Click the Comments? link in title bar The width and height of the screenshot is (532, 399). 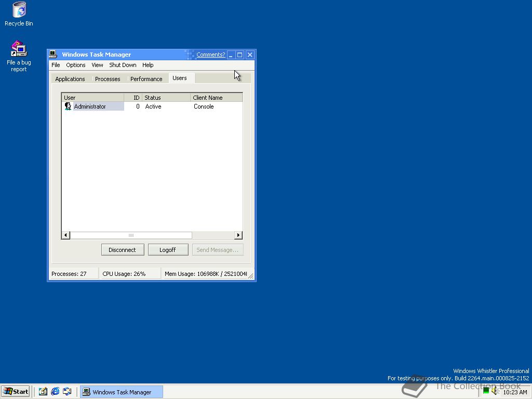[211, 55]
